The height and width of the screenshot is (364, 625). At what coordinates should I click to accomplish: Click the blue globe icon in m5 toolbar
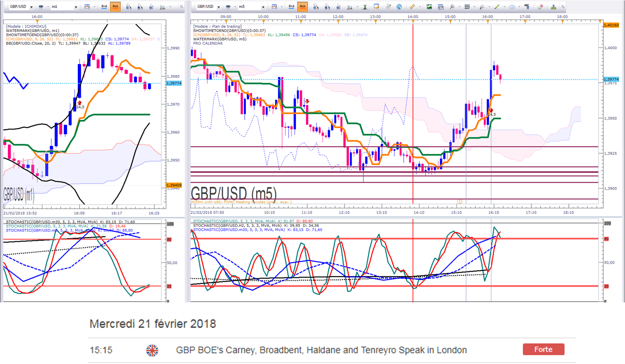399,7
